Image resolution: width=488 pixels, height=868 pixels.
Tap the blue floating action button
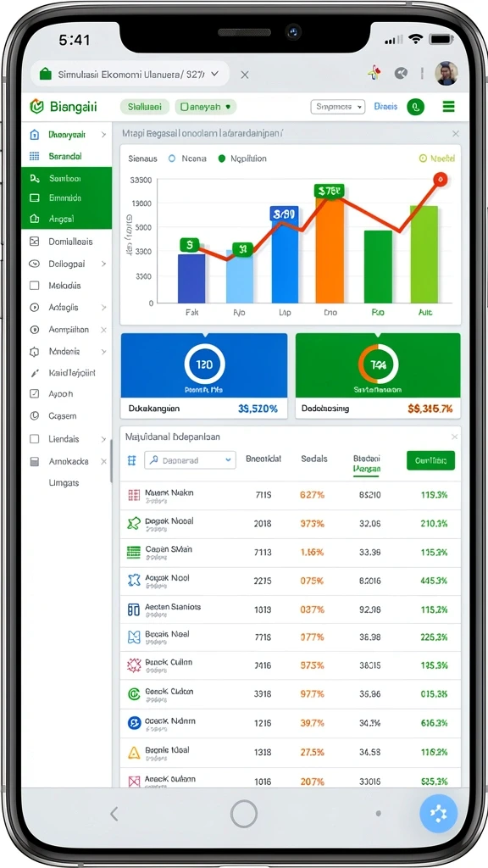click(438, 814)
